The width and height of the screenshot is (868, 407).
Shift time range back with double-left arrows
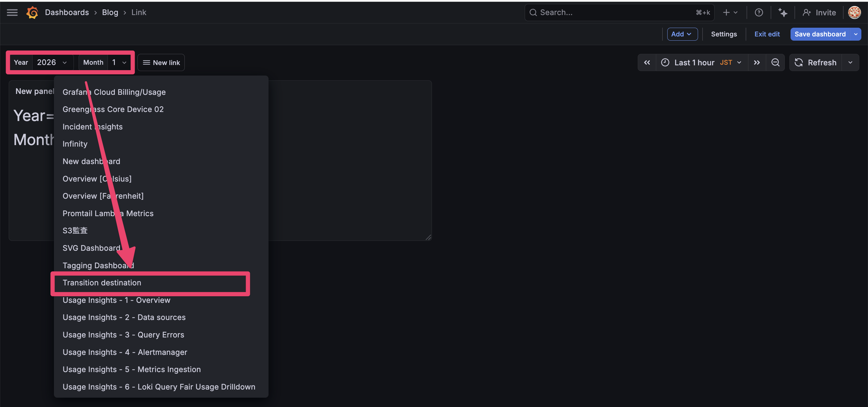pyautogui.click(x=646, y=62)
